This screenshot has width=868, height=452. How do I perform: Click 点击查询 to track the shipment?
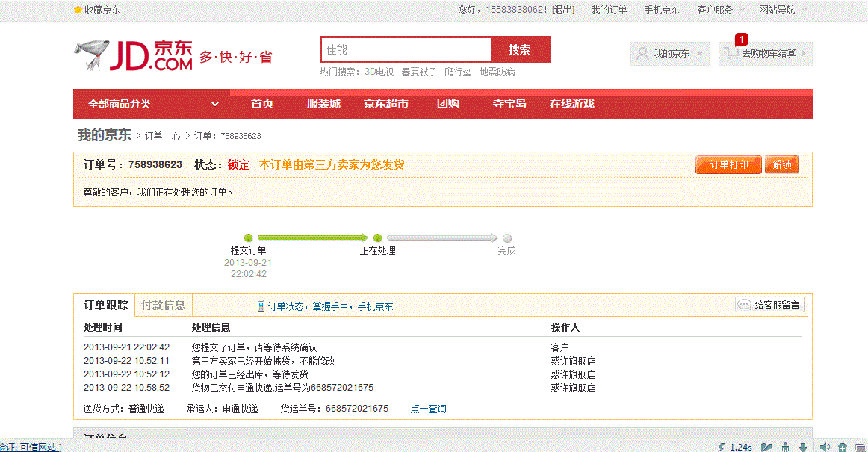(x=428, y=408)
